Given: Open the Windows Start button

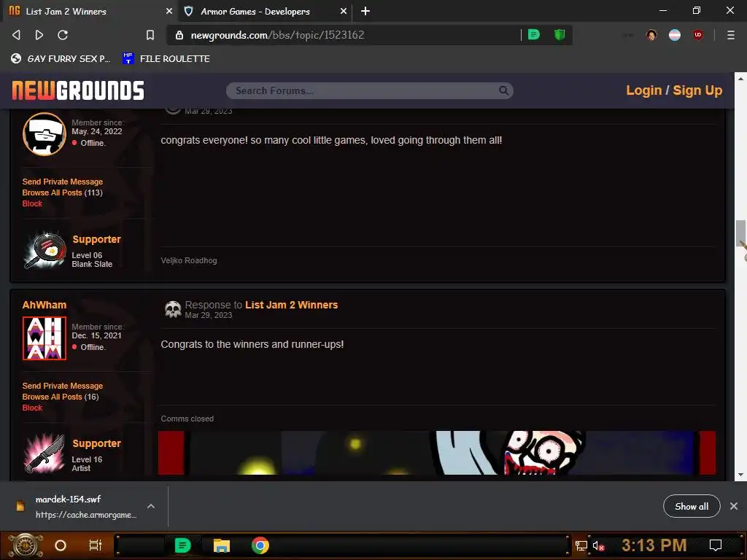Looking at the screenshot, I should (25, 545).
